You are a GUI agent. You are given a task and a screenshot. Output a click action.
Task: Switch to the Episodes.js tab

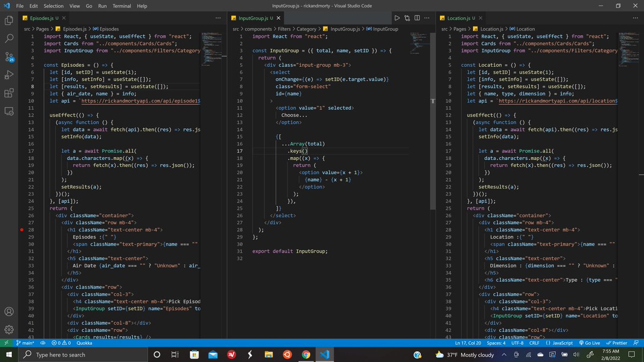click(45, 18)
